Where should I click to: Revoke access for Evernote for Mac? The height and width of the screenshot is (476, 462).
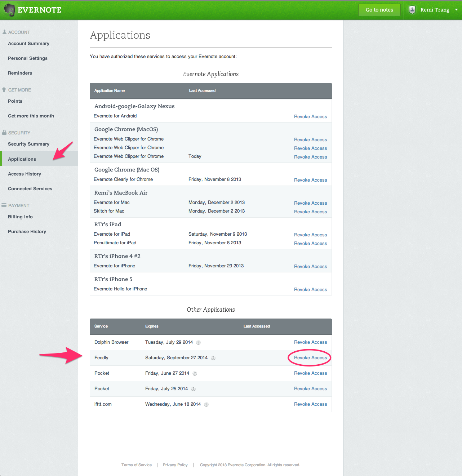tap(310, 203)
